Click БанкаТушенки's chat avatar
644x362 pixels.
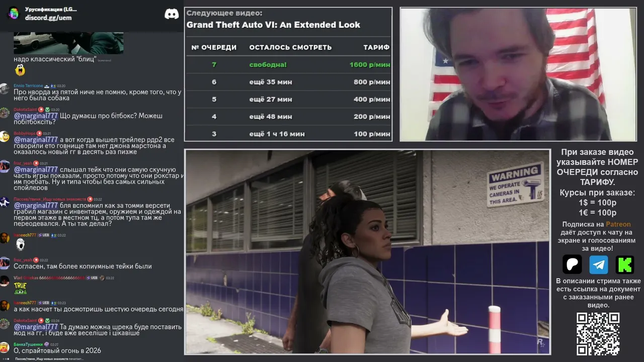[x=5, y=347]
